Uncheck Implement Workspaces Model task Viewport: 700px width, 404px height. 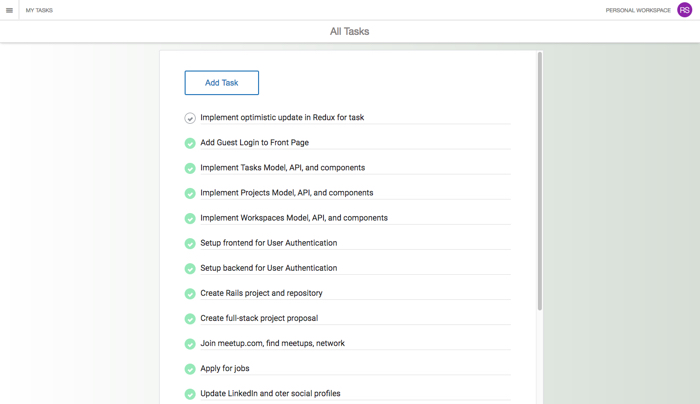[x=190, y=218]
